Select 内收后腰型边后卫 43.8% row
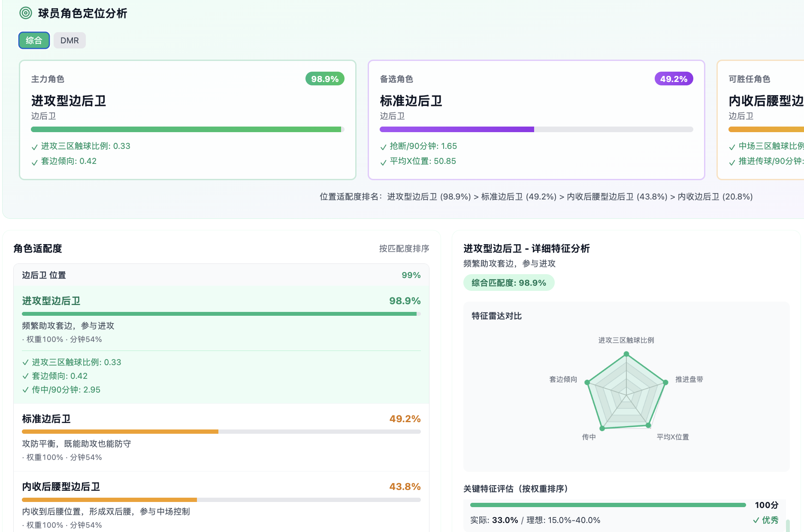 point(221,502)
